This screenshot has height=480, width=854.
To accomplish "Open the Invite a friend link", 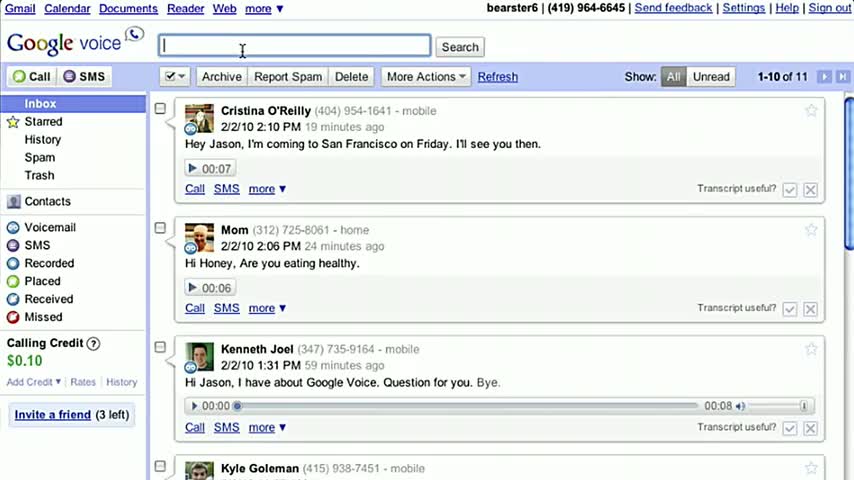I will [x=53, y=415].
